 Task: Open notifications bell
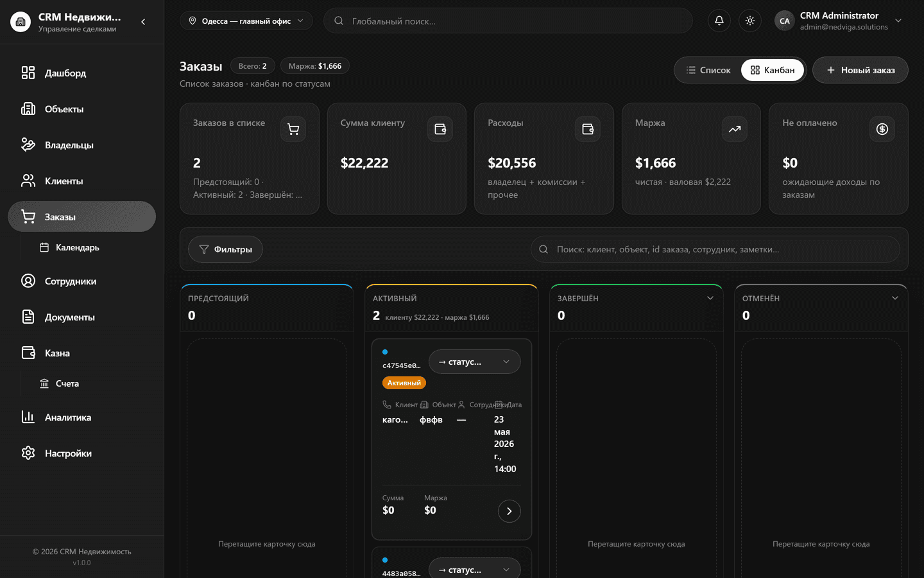pyautogui.click(x=719, y=21)
